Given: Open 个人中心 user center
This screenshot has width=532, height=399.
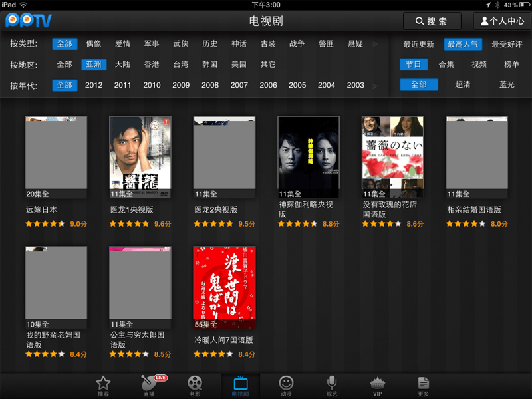Looking at the screenshot, I should click(x=502, y=21).
